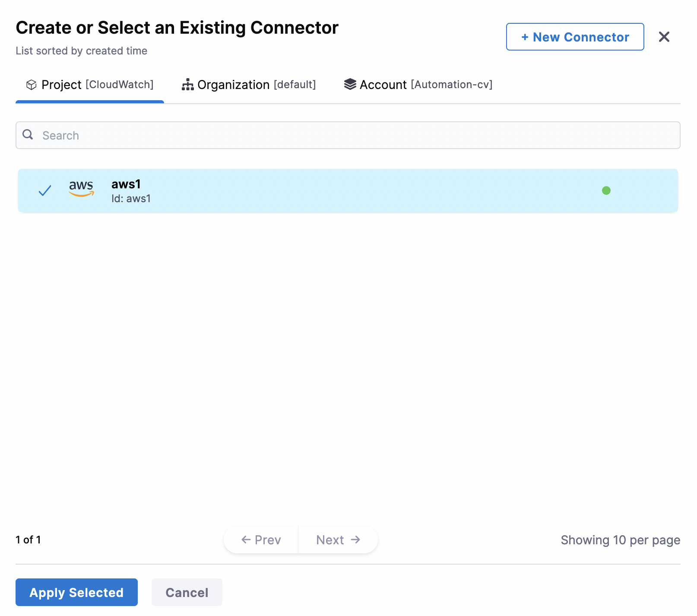Screen dimensions: 697x616
Task: Click the AWS logo icon
Action: [81, 188]
